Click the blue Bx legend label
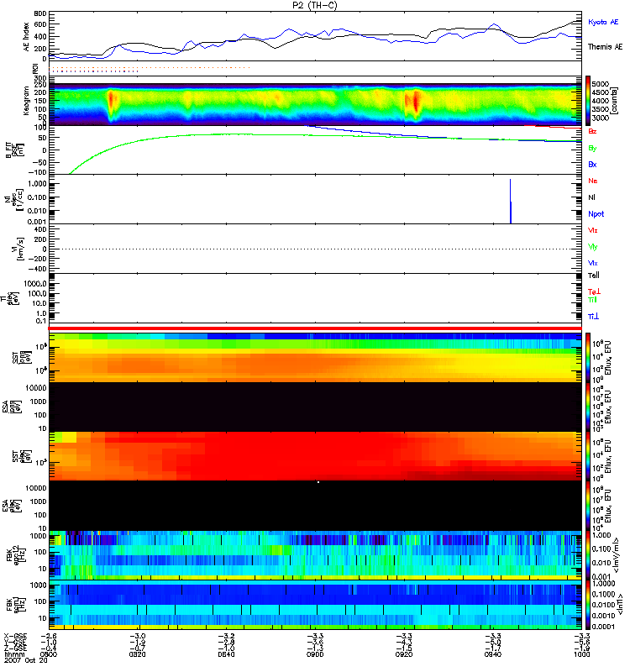The image size is (630, 672). tap(592, 165)
